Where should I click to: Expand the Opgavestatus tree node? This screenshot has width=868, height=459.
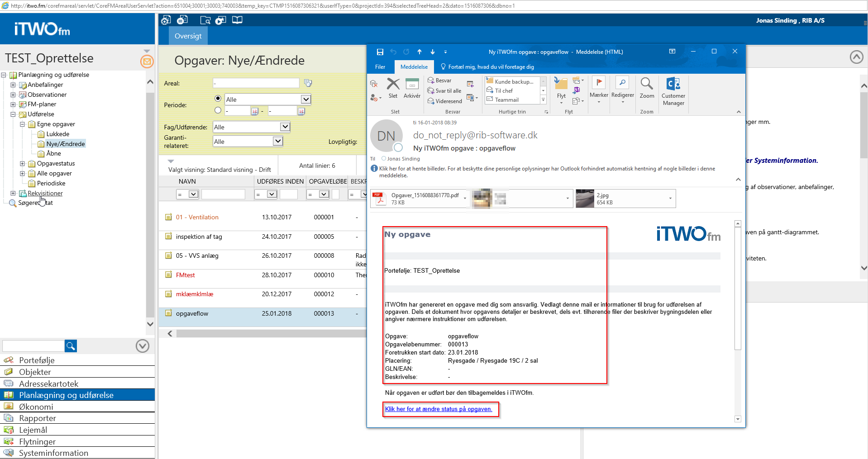(x=22, y=164)
